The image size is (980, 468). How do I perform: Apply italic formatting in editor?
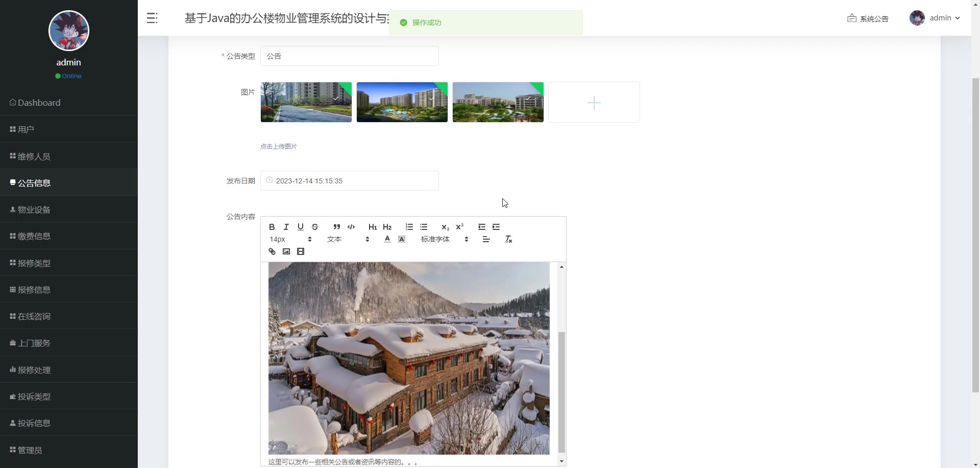point(286,227)
